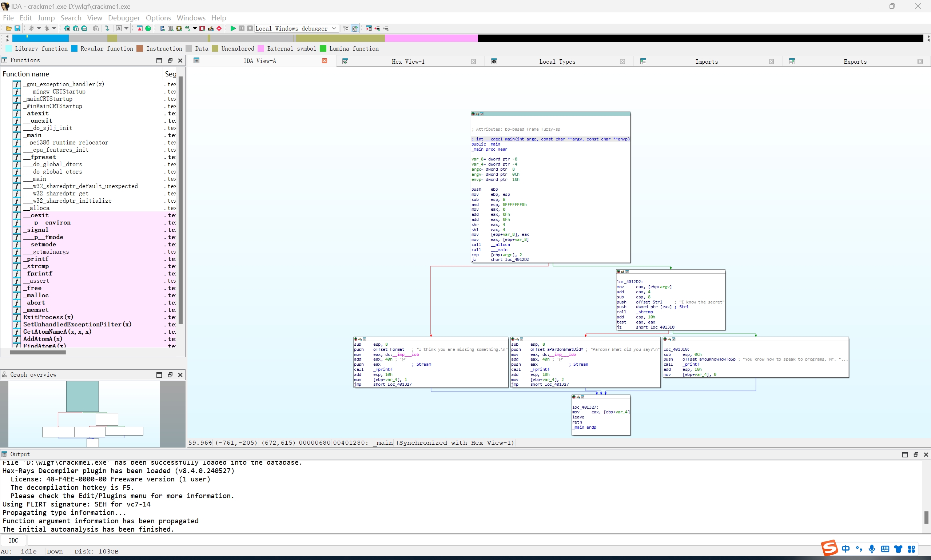Click the greyed-out circular arrow toolbar icon

click(96, 28)
